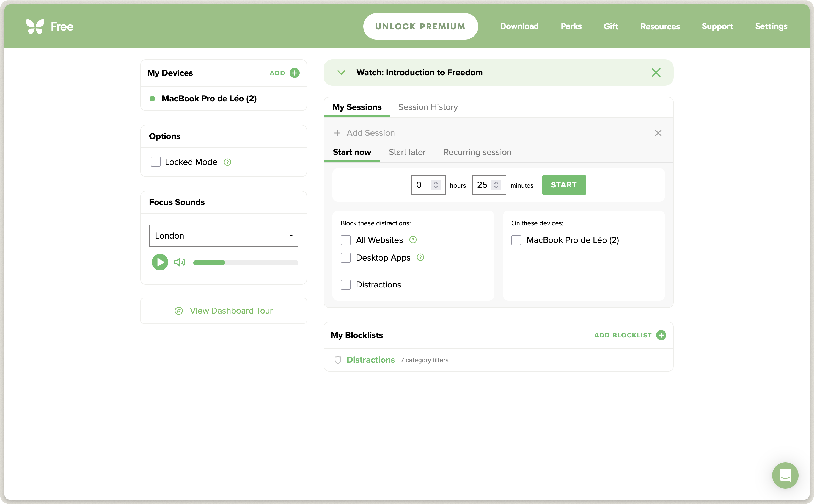Play the focus sound
This screenshot has width=814, height=504.
tap(160, 262)
